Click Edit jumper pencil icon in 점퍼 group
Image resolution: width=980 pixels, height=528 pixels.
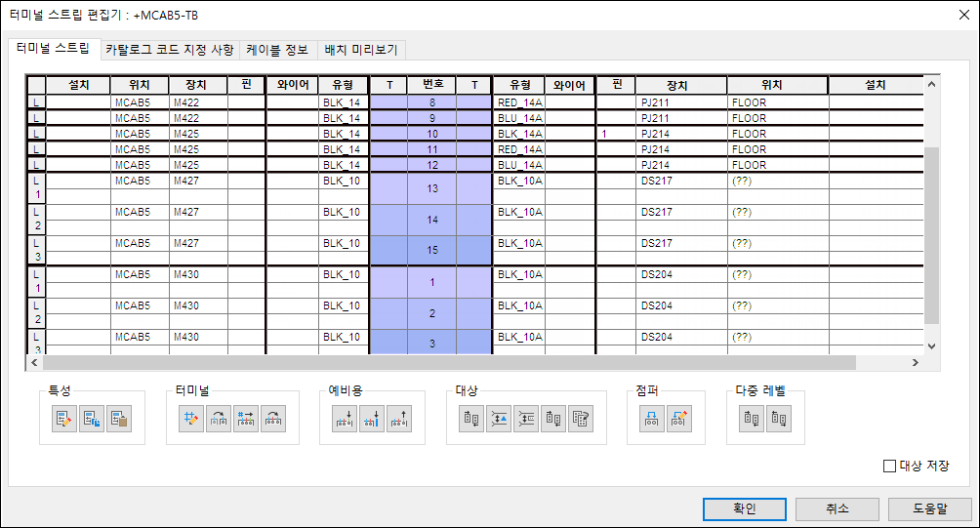(679, 419)
